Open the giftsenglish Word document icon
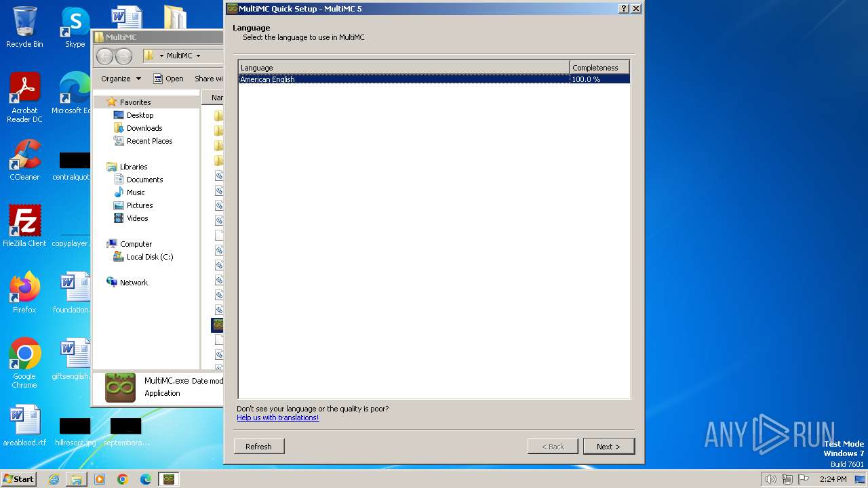868x488 pixels. (73, 359)
